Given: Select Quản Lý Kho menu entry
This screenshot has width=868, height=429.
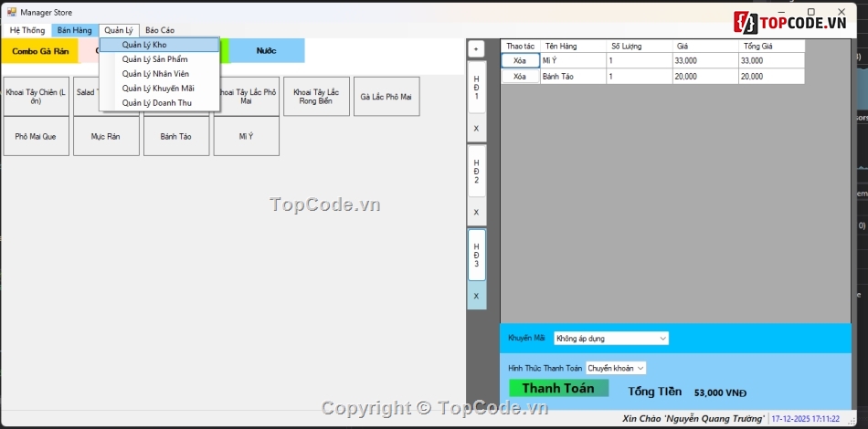Looking at the screenshot, I should pos(159,45).
